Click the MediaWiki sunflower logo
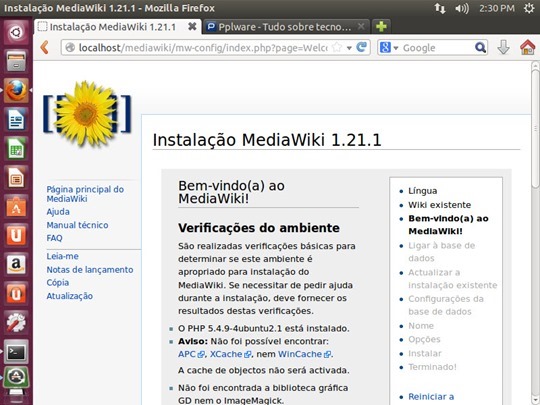540x405 pixels. pos(87,113)
